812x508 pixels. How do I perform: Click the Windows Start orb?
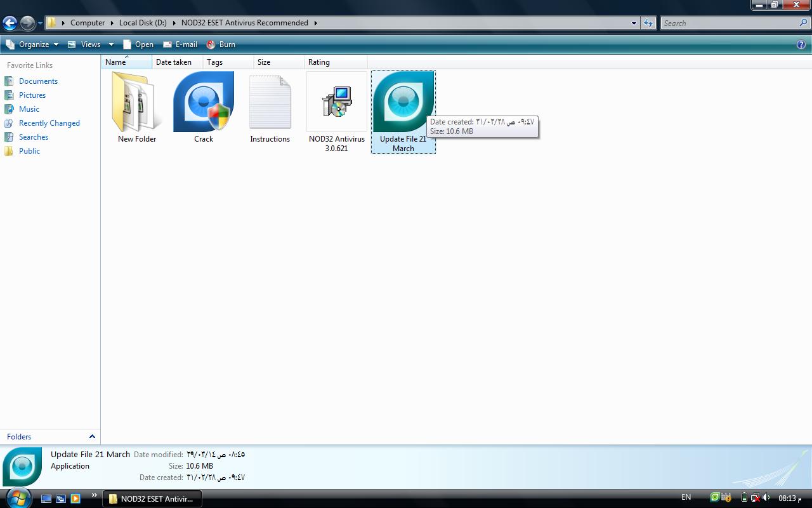click(x=18, y=497)
